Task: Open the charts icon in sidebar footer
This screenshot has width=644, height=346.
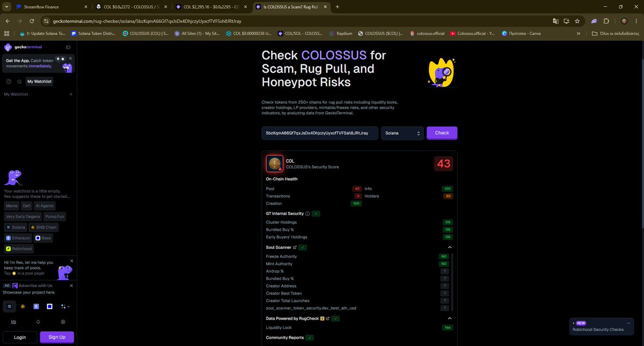Action: point(13,322)
